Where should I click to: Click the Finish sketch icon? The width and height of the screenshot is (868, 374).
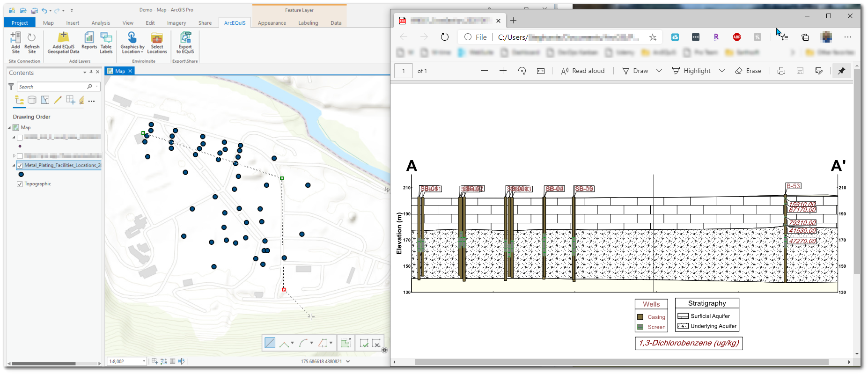coord(364,343)
